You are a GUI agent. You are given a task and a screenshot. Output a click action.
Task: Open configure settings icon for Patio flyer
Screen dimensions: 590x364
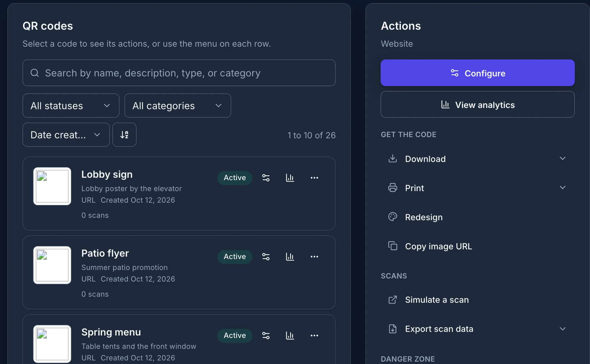[x=266, y=257]
